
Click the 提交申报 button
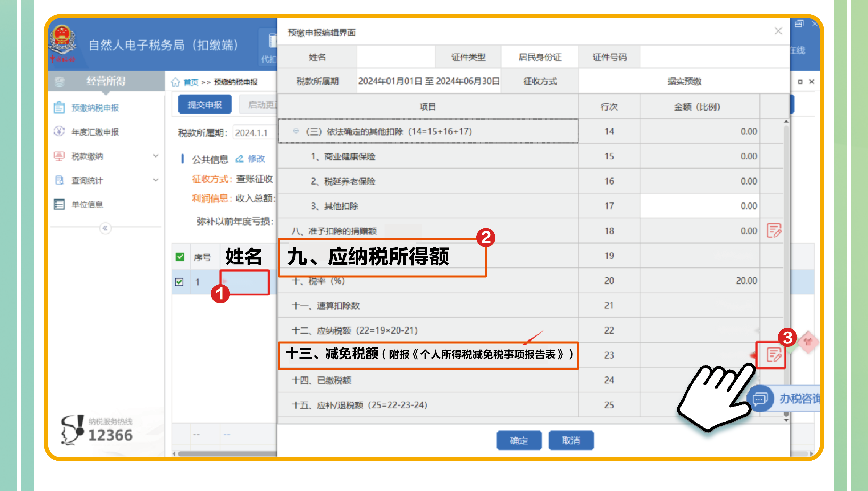click(x=205, y=104)
